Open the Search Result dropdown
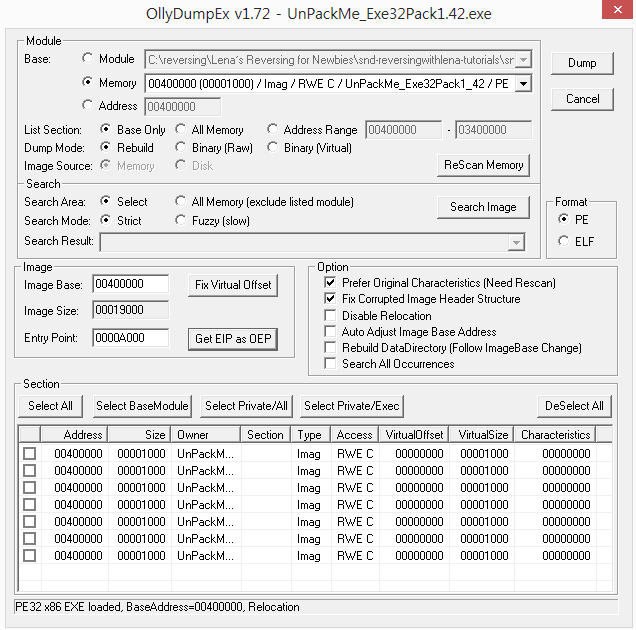This screenshot has width=636, height=630. [516, 243]
